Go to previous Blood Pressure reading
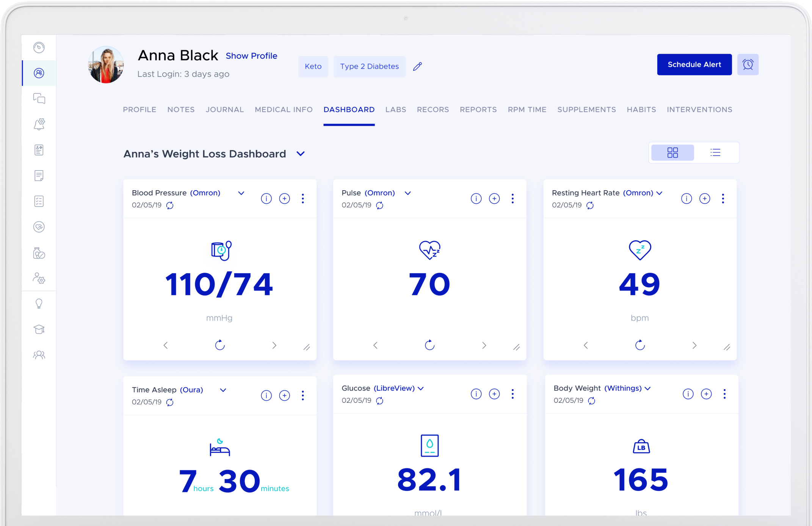Viewport: 812px width, 526px height. click(166, 345)
